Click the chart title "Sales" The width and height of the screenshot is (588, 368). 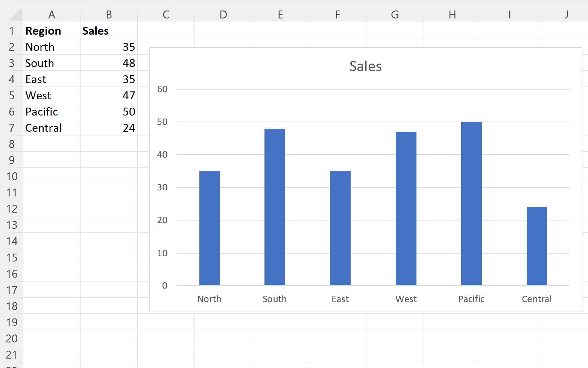pos(365,66)
